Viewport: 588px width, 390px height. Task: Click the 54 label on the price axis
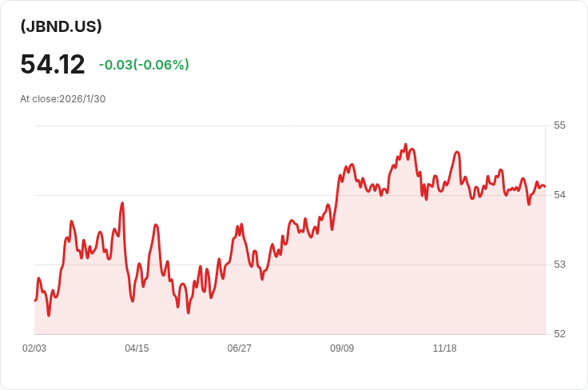coord(559,195)
